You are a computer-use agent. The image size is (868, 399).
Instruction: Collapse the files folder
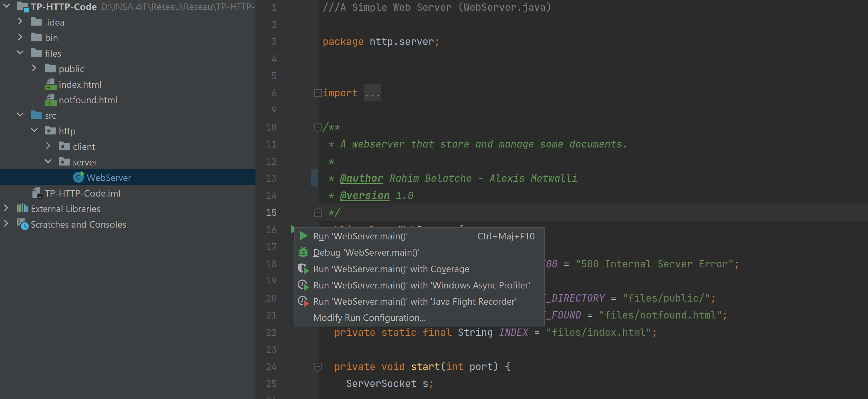[20, 53]
